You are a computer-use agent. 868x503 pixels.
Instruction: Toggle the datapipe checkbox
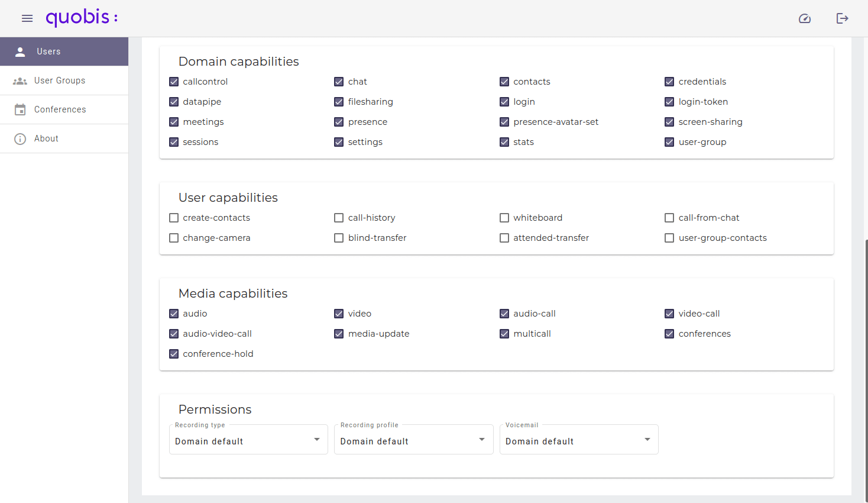coord(174,102)
